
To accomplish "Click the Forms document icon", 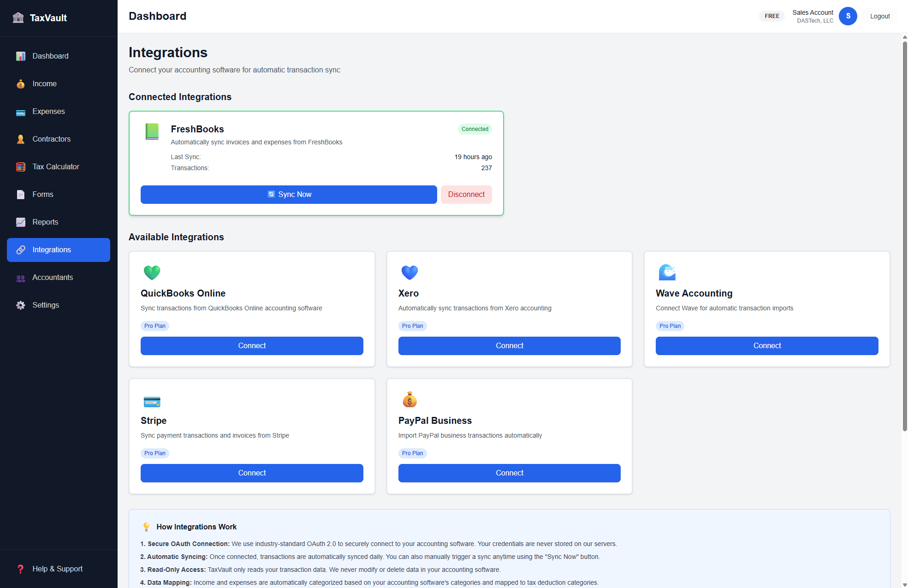I will [x=21, y=194].
